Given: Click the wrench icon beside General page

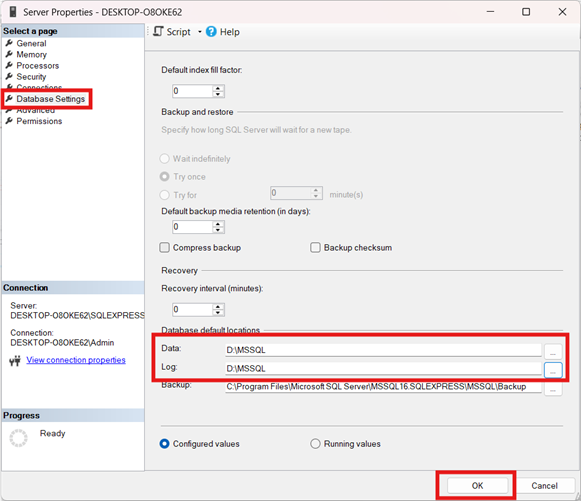Looking at the screenshot, I should click(9, 43).
